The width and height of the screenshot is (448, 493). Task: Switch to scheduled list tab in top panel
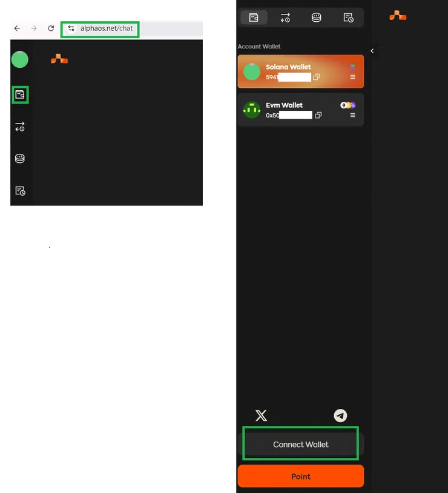point(348,18)
